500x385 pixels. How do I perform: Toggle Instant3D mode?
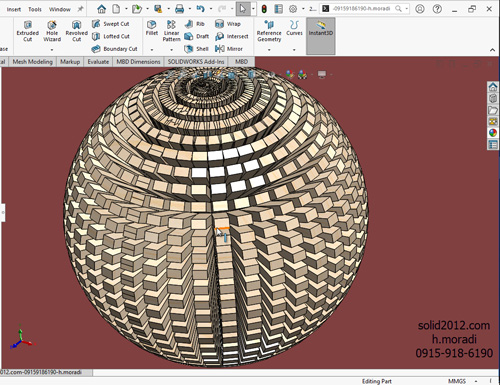321,36
